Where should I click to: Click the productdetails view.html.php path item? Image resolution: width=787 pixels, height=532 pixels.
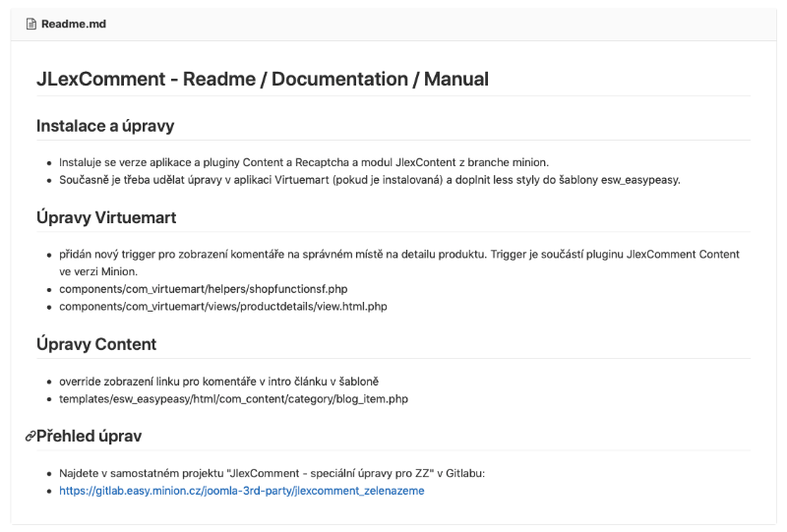click(223, 306)
